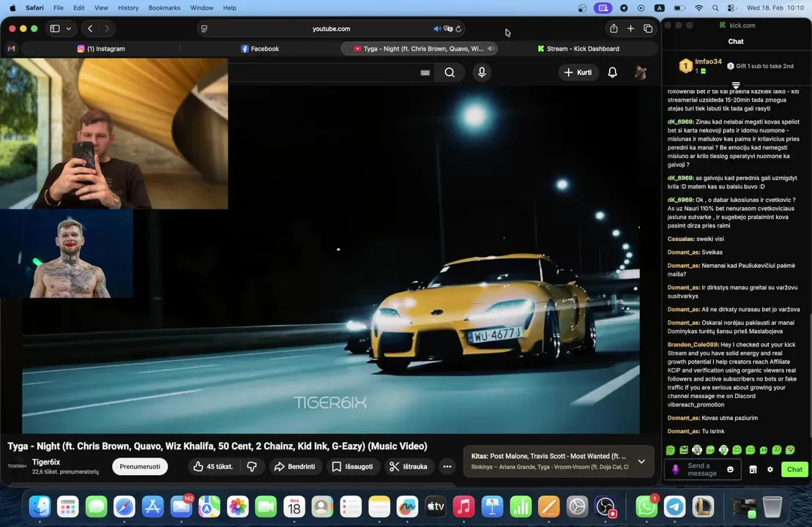Switch to the Stream - Kick Dashboard tab
Image resolution: width=812 pixels, height=527 pixels.
(x=578, y=48)
